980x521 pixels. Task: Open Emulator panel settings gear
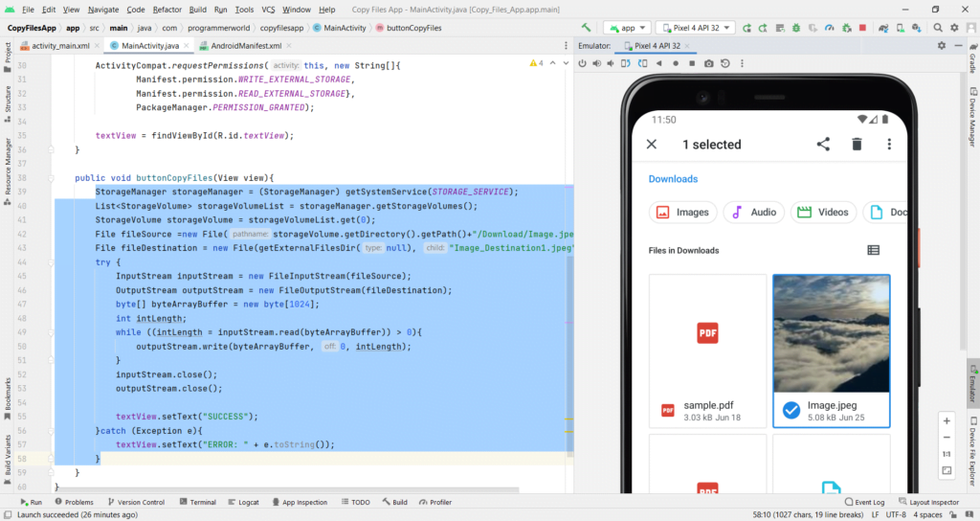[942, 46]
